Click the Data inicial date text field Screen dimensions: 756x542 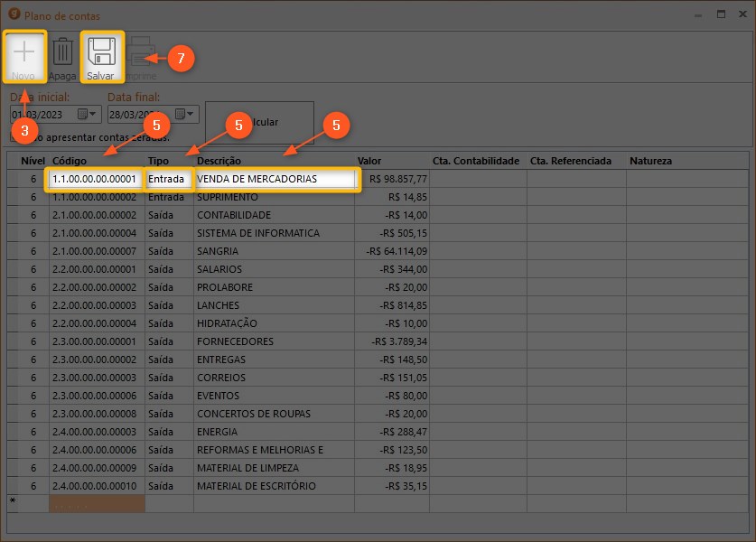pyautogui.click(x=42, y=115)
